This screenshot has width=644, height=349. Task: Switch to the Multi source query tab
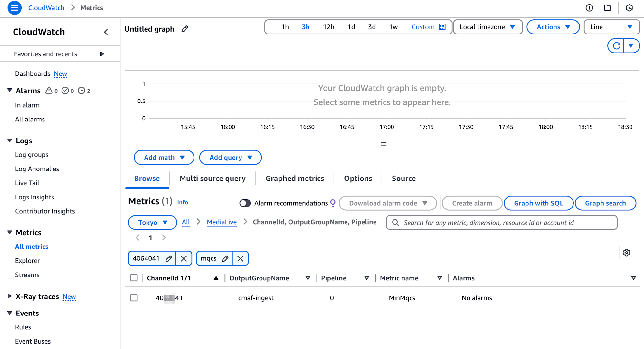(x=213, y=179)
